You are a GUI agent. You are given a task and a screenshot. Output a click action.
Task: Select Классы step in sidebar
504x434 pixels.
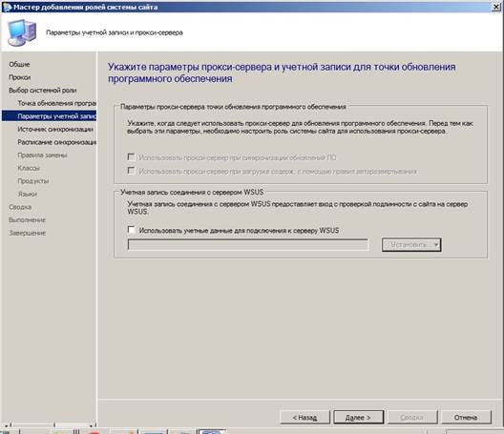pos(29,168)
